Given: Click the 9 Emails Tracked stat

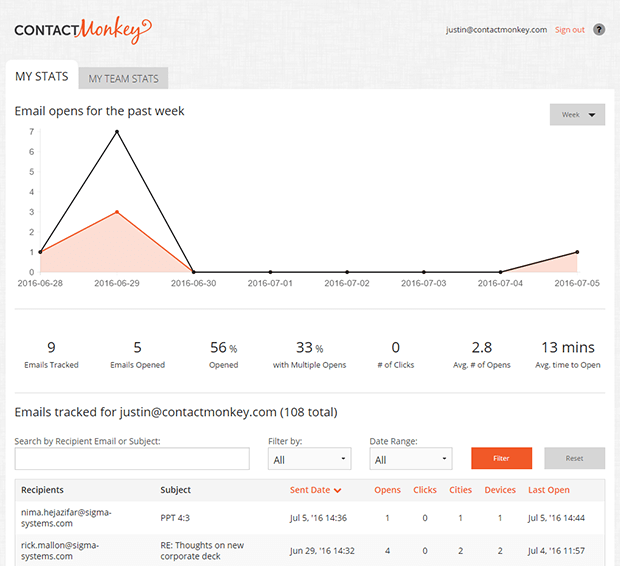Looking at the screenshot, I should [51, 355].
